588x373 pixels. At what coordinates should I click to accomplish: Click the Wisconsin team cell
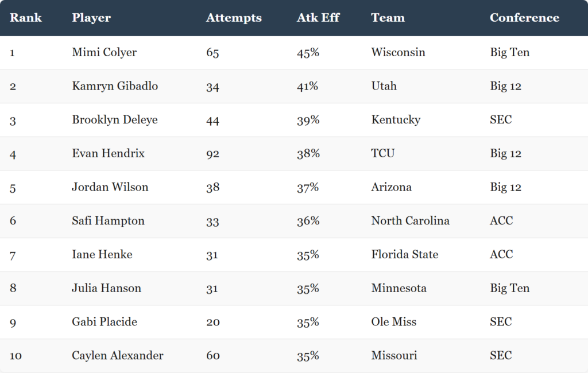click(399, 52)
